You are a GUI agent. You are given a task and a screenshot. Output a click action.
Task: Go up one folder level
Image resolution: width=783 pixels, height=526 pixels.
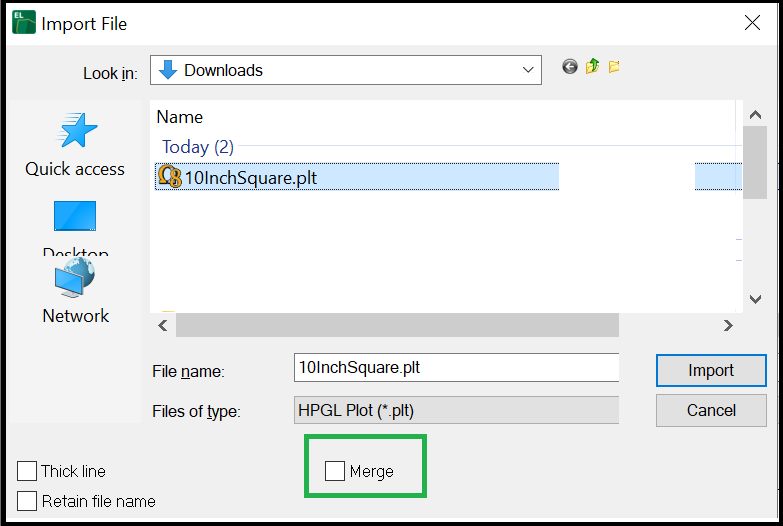click(592, 66)
